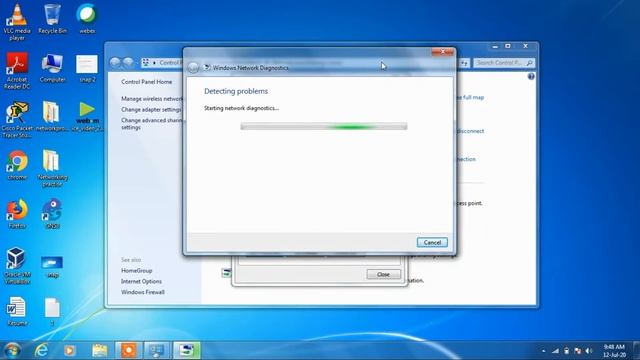
Task: Open volume control in system tray
Action: [x=589, y=351]
